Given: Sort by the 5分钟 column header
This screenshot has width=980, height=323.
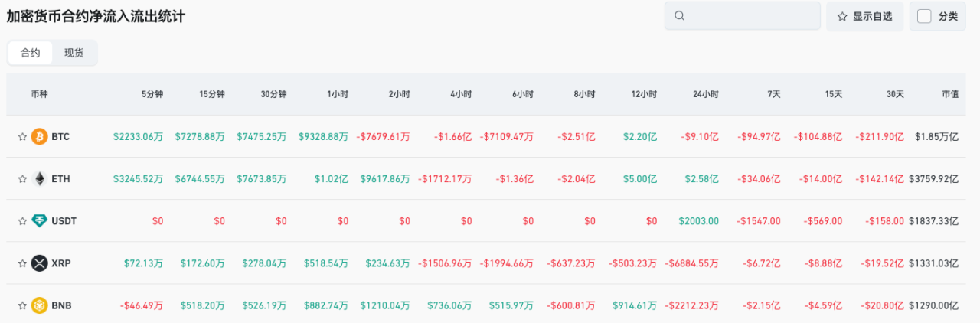Looking at the screenshot, I should 152,94.
